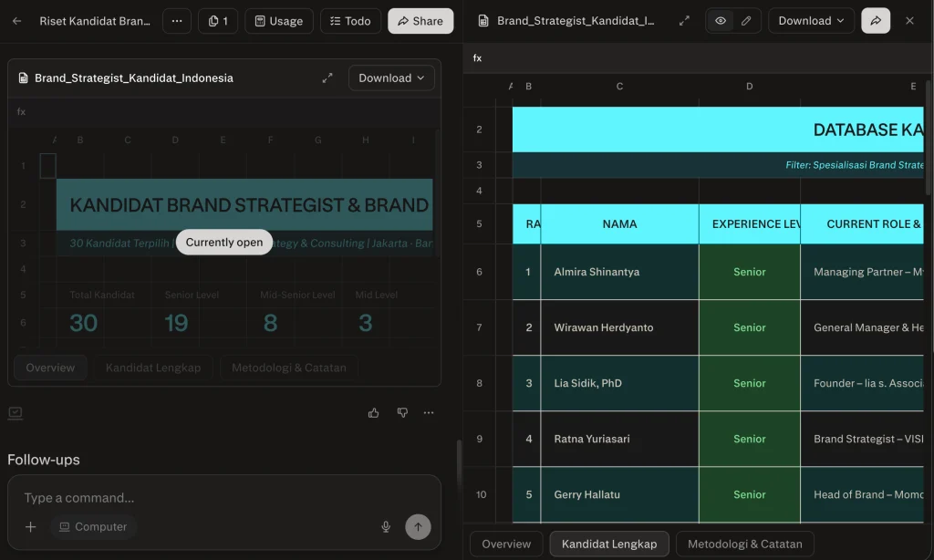Expand the left spreadsheet preview fullscreen
Viewport: 934px width, 560px height.
[327, 78]
